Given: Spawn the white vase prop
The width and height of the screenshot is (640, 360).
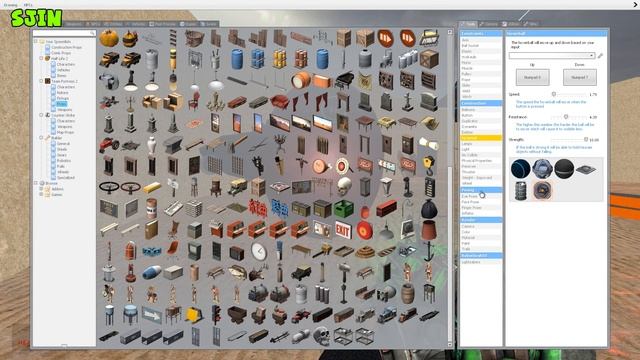Looking at the screenshot, I should coord(151,144).
